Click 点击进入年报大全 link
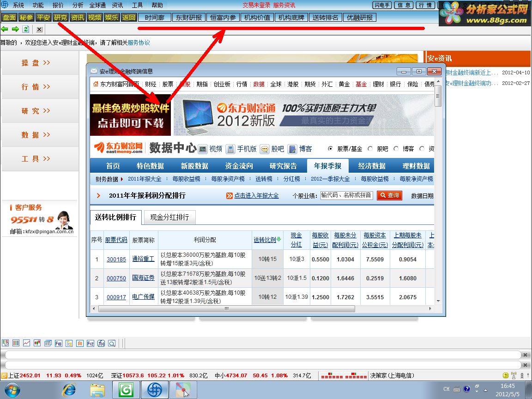532x399 pixels. pos(256,195)
